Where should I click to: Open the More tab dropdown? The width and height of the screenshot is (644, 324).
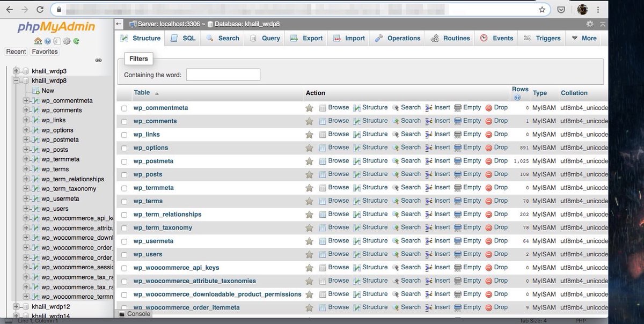[584, 38]
